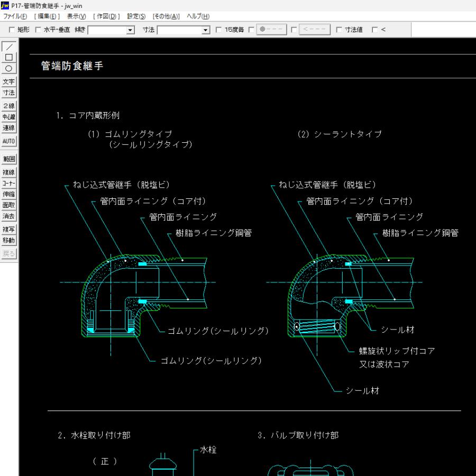Click the 3. バルブ取り付け部 heading
The image size is (476, 476).
298,435
